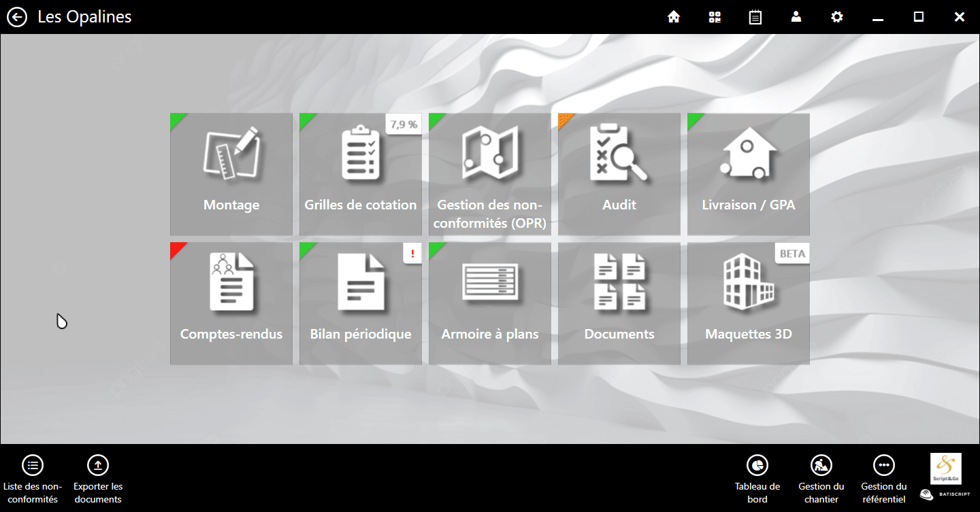This screenshot has width=980, height=512.
Task: Open the Maquettes 3D tile
Action: click(749, 303)
